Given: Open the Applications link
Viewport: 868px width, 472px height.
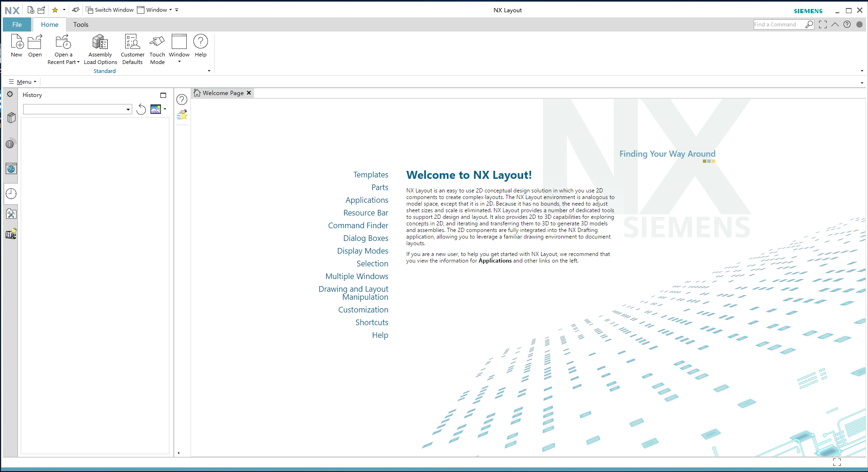Looking at the screenshot, I should [x=367, y=200].
